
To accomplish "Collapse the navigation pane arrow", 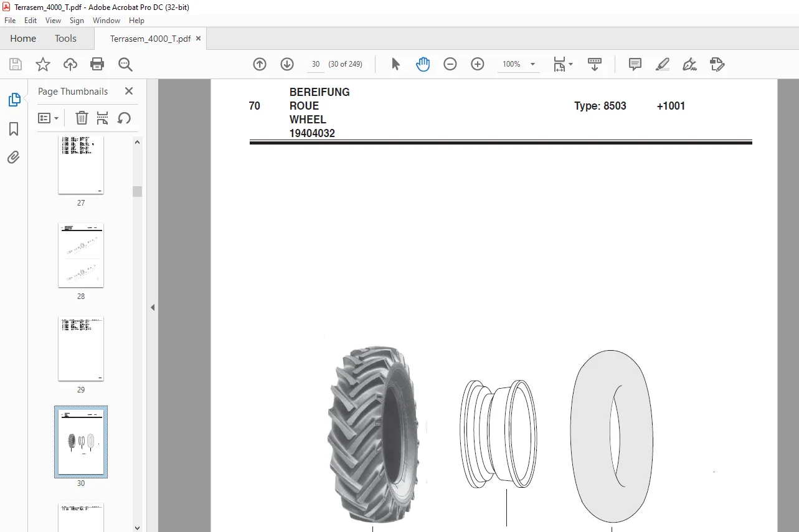I will (153, 307).
